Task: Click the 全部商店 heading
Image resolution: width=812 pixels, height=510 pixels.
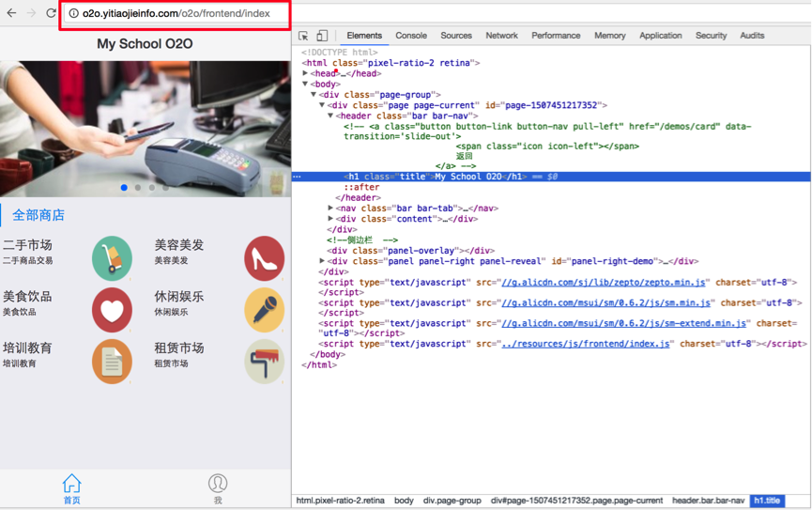Action: click(38, 215)
